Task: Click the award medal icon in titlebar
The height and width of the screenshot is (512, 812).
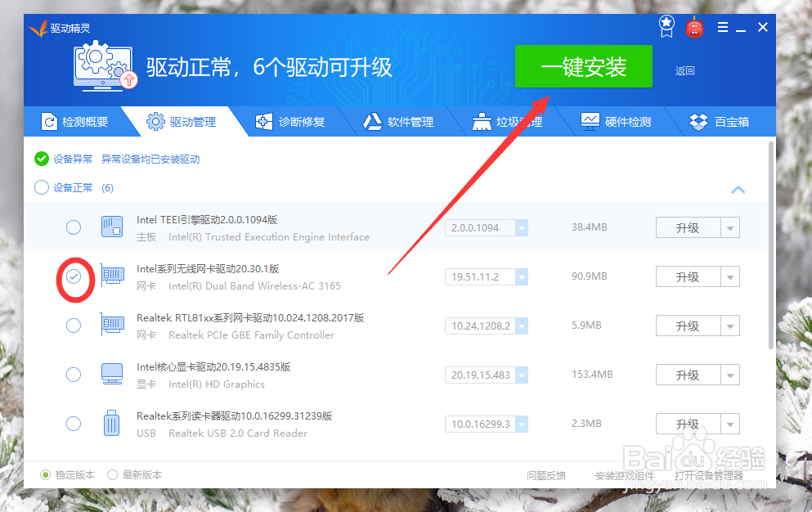Action: pos(666,25)
